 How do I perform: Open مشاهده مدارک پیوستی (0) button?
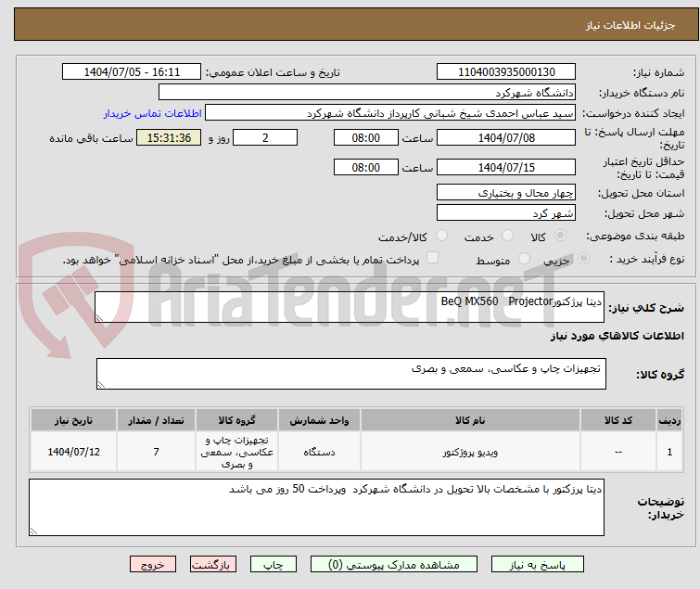tap(394, 565)
